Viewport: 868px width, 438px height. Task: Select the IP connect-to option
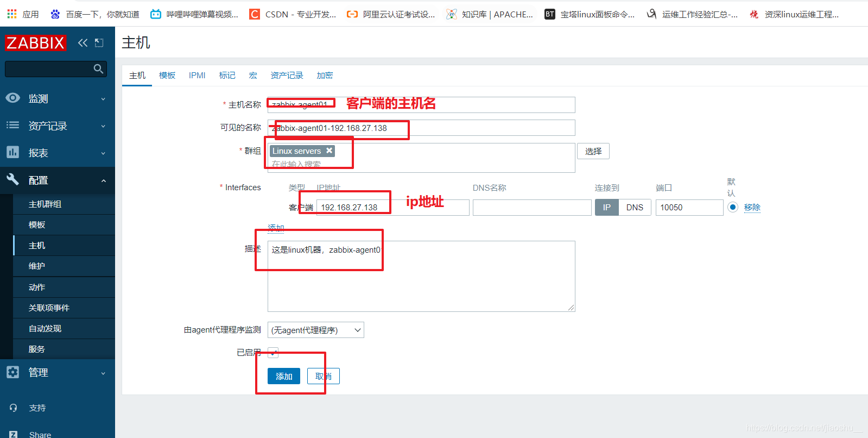(x=607, y=208)
